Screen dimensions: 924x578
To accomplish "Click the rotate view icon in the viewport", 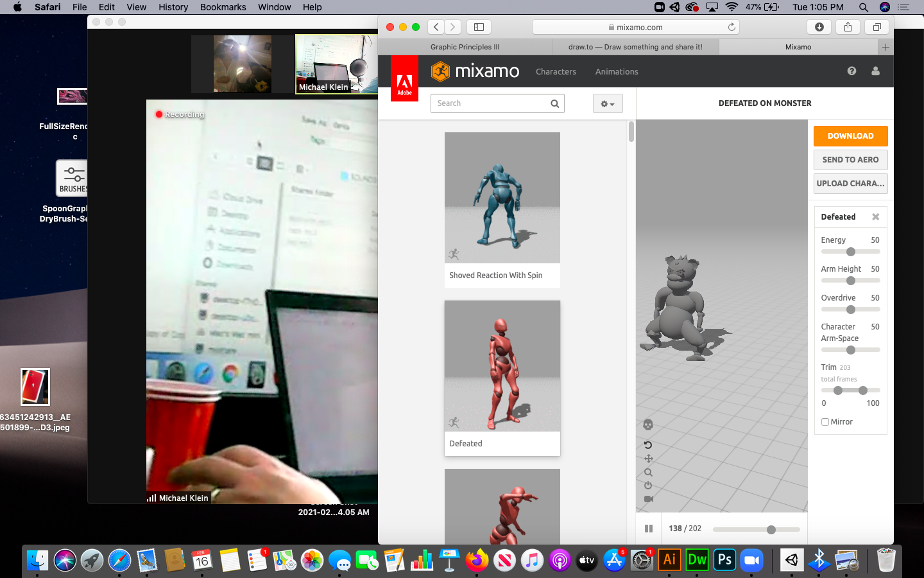I will (x=648, y=445).
